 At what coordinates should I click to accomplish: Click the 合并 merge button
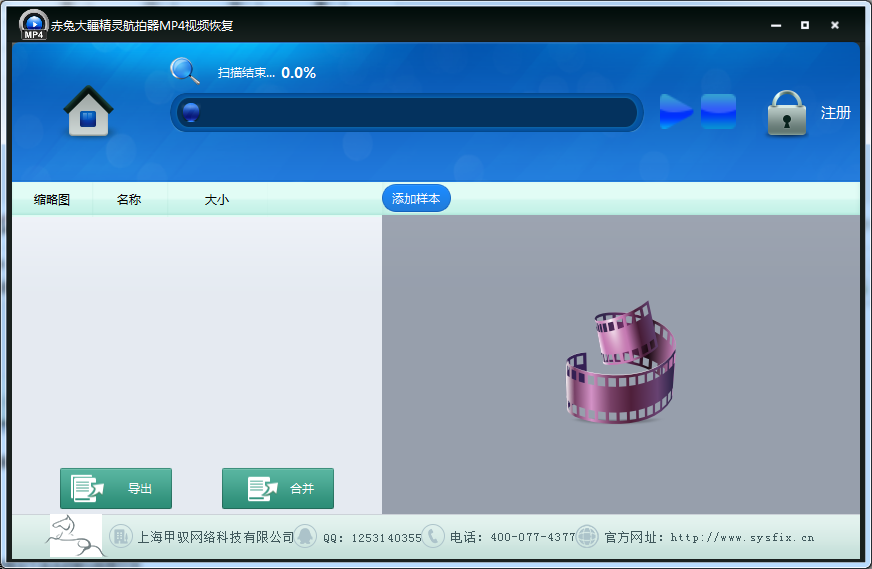tap(278, 488)
